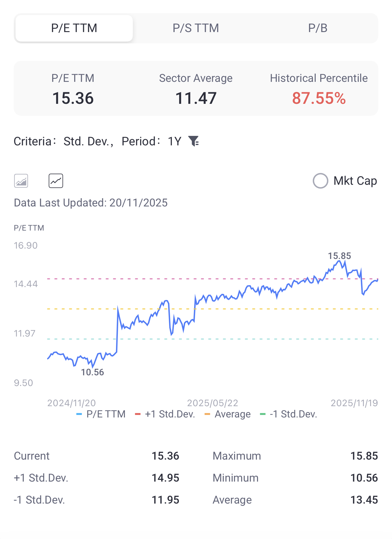392x539 pixels.
Task: Toggle +1 Std.Dev. legend series
Action: (165, 414)
